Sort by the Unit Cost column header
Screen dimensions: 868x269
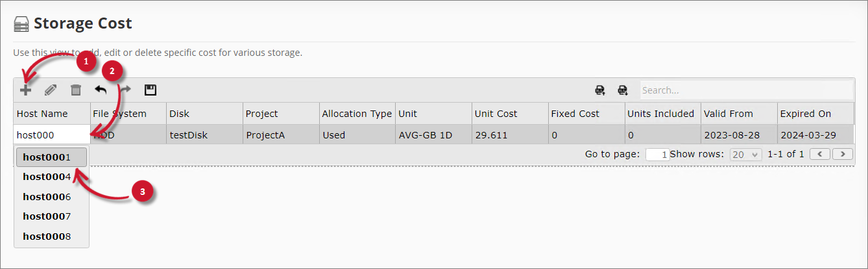pyautogui.click(x=509, y=114)
